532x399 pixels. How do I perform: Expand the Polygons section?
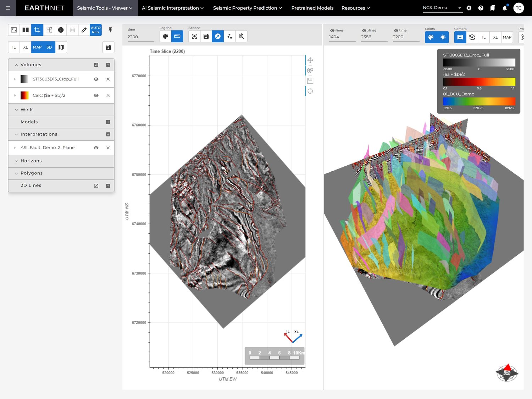(x=16, y=173)
